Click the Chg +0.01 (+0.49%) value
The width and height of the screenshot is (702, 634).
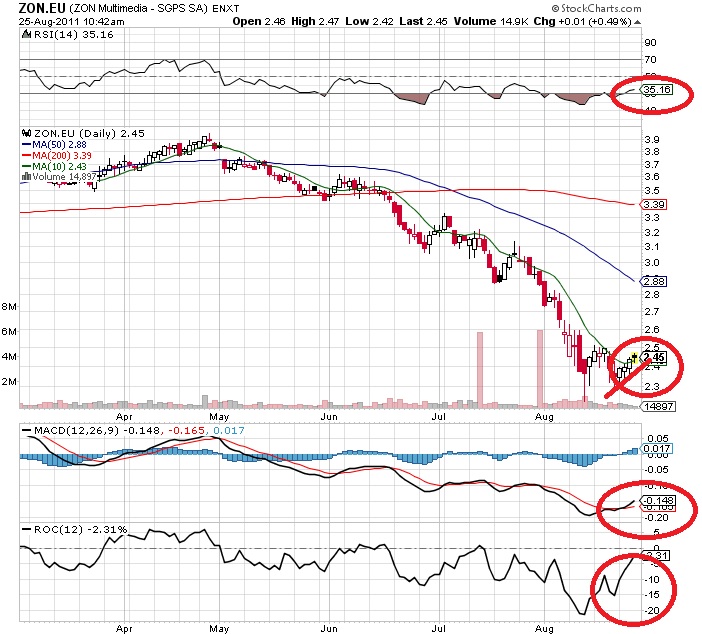point(583,21)
